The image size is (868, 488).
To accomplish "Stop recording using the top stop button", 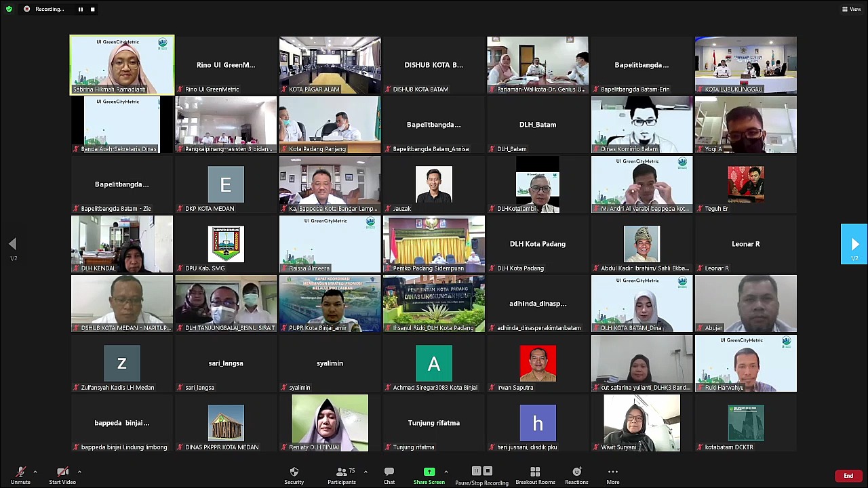I will point(92,9).
